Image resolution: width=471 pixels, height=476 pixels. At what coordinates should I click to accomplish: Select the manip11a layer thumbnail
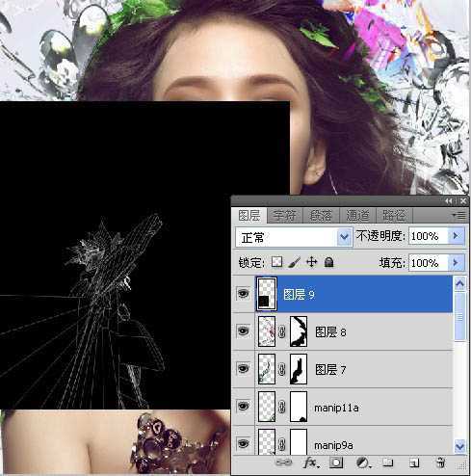267,407
